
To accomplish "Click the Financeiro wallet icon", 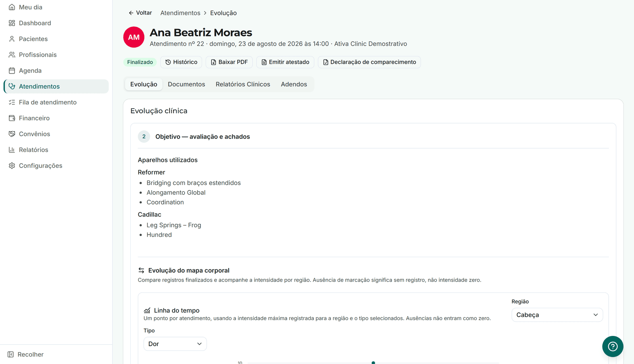I will click(12, 118).
